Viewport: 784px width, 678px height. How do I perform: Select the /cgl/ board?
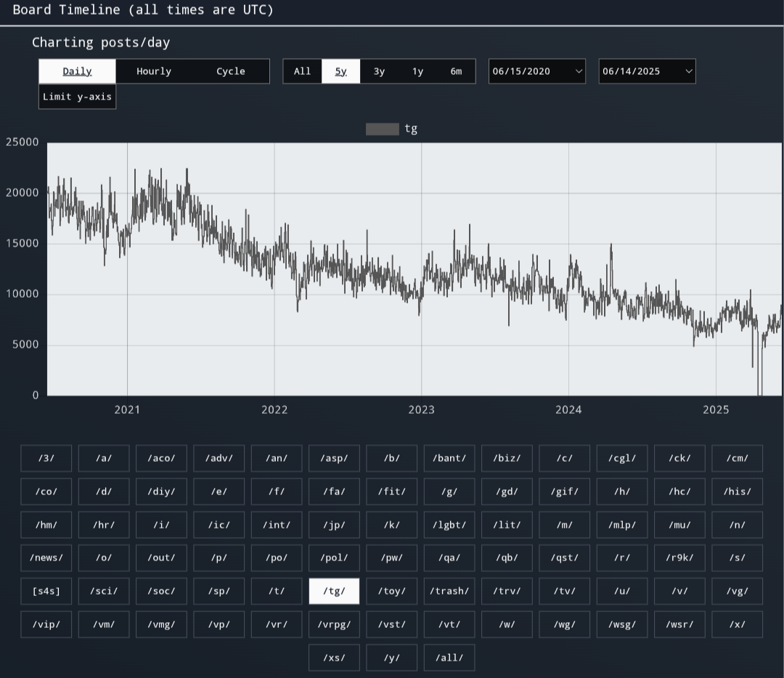tap(622, 458)
